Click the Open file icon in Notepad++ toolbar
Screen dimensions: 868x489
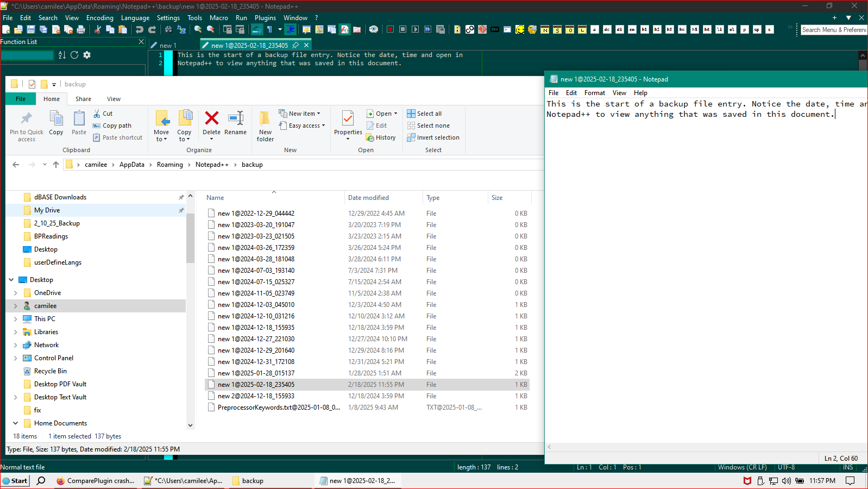point(18,29)
